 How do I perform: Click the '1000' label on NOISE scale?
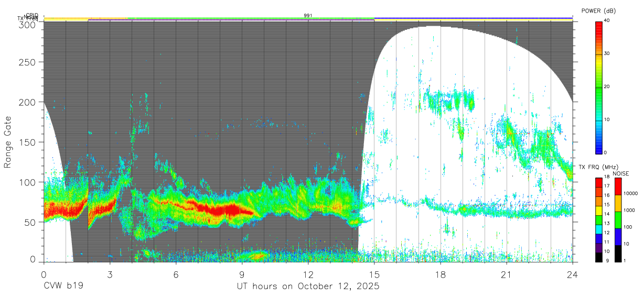click(x=629, y=210)
